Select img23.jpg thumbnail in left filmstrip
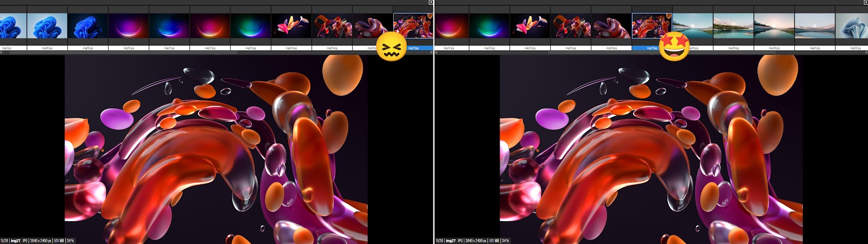This screenshot has height=244, width=868. [x=251, y=25]
